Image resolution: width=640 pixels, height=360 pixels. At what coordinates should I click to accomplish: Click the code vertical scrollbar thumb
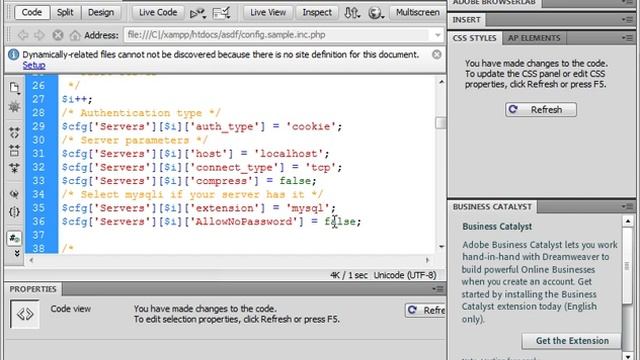(x=440, y=123)
